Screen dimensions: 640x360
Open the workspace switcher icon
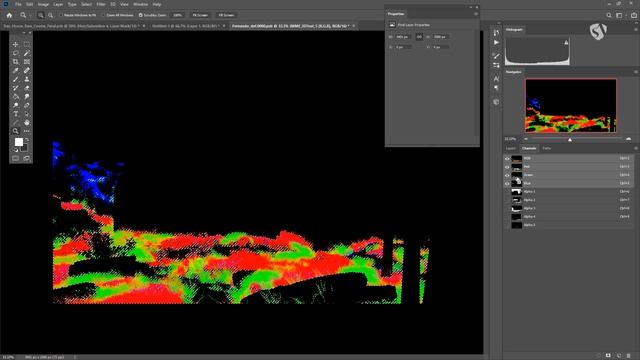(620, 15)
